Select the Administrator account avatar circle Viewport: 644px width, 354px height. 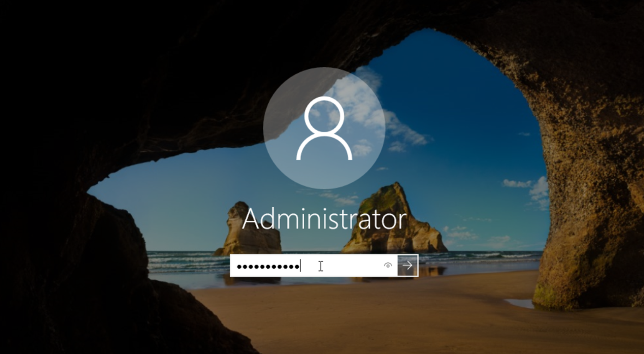click(x=324, y=128)
